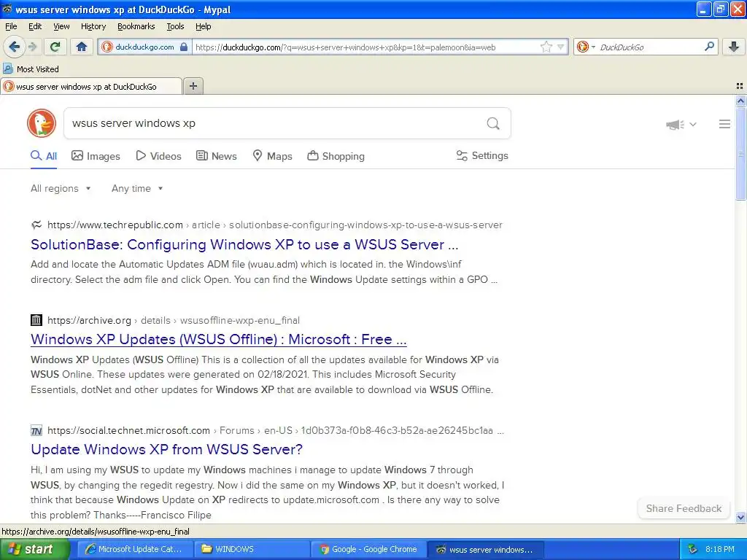The image size is (747, 560).
Task: Switch to Maps results
Action: 272,156
